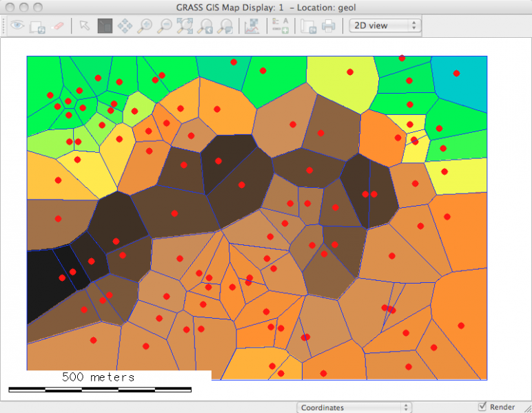This screenshot has width=532, height=413.
Task: Select the Zoom in magnifier tool
Action: [145, 25]
